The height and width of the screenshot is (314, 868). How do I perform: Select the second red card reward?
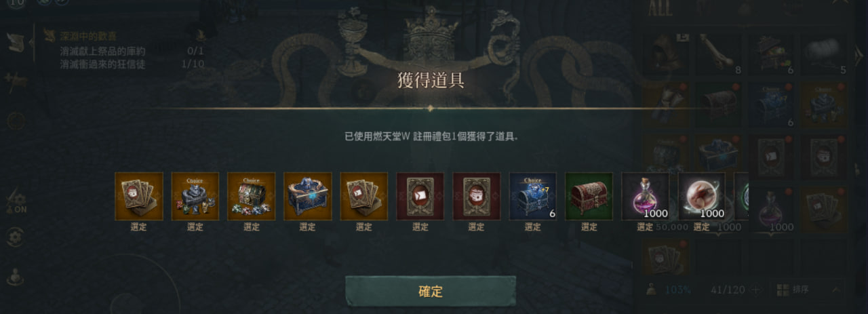477,196
